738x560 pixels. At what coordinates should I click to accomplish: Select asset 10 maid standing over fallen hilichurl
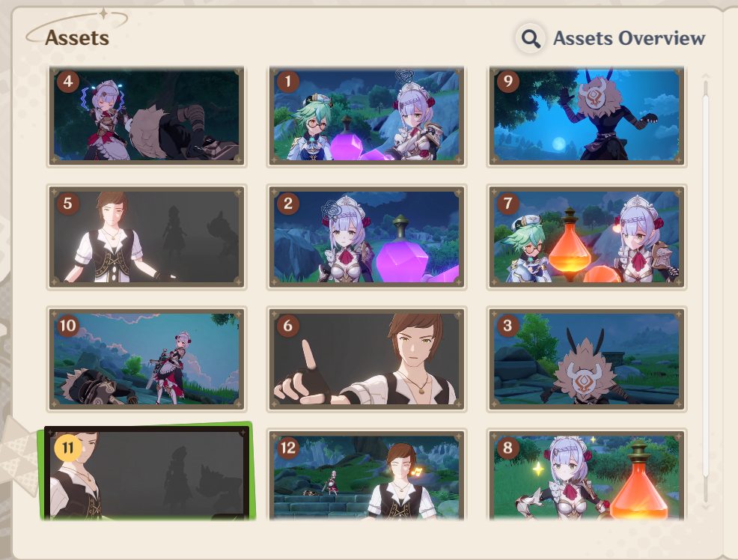click(147, 359)
